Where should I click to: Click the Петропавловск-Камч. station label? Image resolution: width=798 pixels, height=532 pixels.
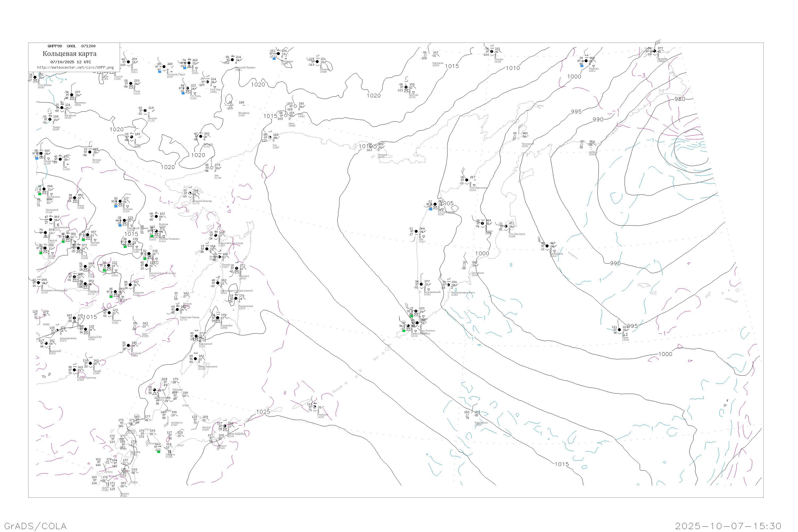[463, 292]
